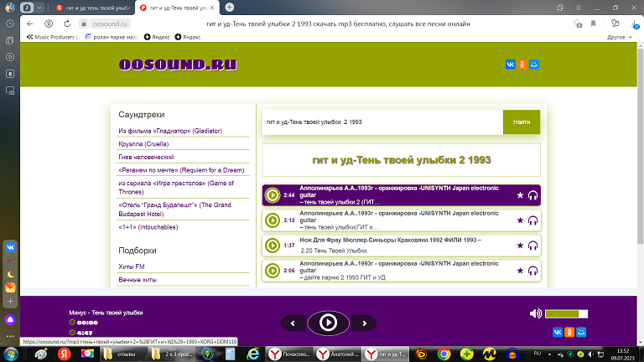Open Из фильма «Гладиатор» soundtrack link

pos(170,131)
